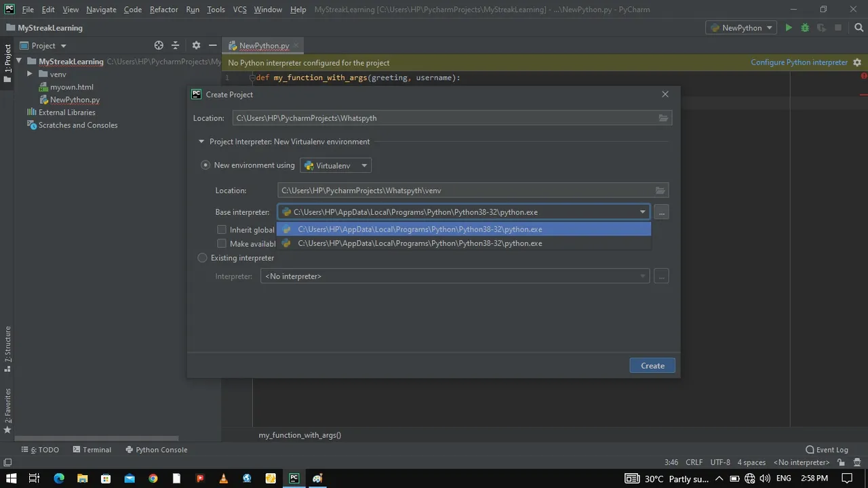Collapse Project Interpreter section triangle
Screen dimensions: 868x488
(201, 142)
